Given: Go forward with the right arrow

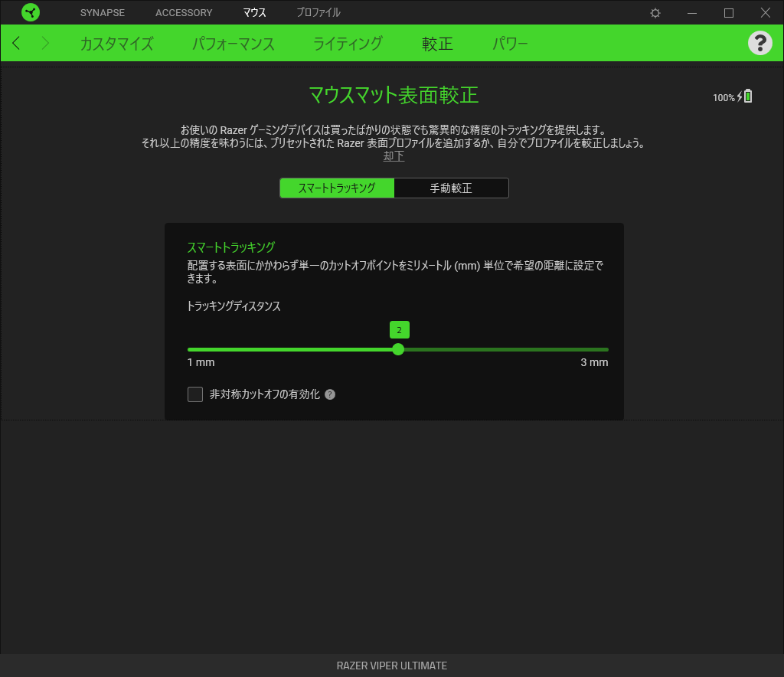Looking at the screenshot, I should (x=45, y=43).
